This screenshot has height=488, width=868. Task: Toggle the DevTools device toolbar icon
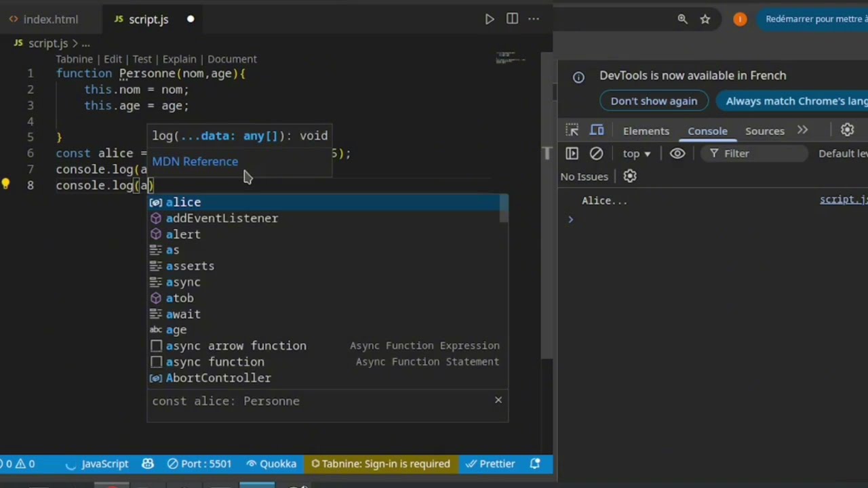[597, 130]
